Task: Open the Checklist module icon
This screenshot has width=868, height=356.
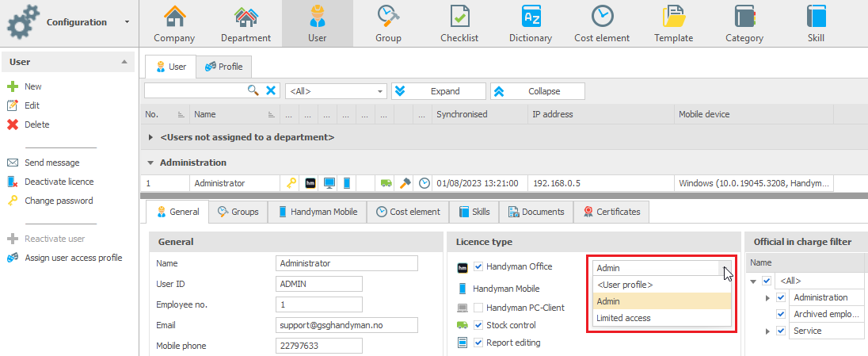Action: click(459, 16)
